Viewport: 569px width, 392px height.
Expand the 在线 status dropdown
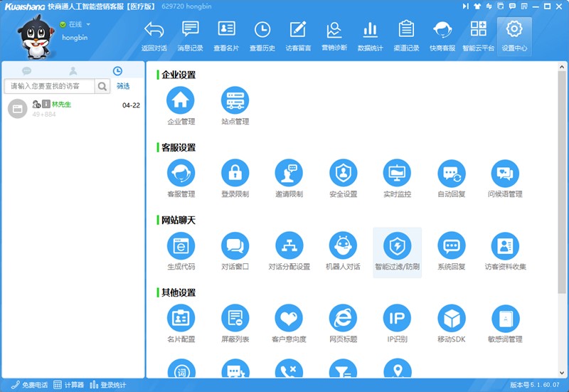coord(88,24)
